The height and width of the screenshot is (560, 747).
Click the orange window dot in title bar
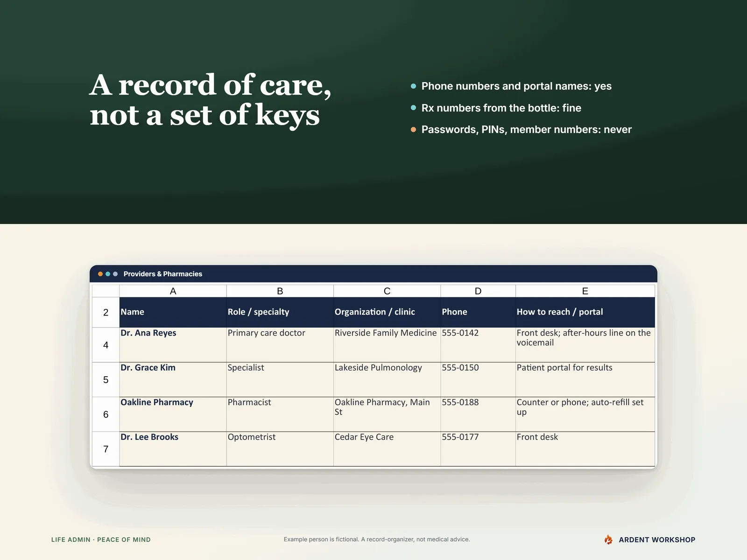(x=100, y=274)
